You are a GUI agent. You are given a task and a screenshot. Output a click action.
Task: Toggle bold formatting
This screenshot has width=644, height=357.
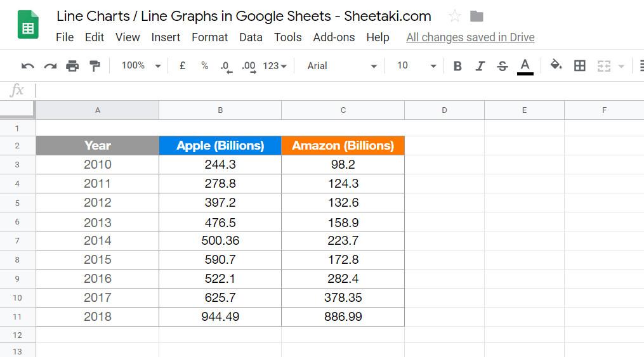pyautogui.click(x=457, y=66)
